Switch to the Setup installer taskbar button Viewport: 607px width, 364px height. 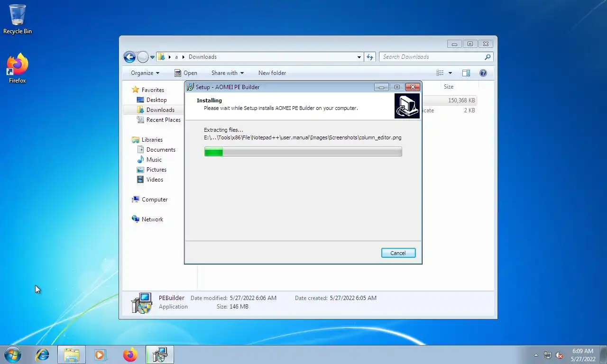point(160,355)
